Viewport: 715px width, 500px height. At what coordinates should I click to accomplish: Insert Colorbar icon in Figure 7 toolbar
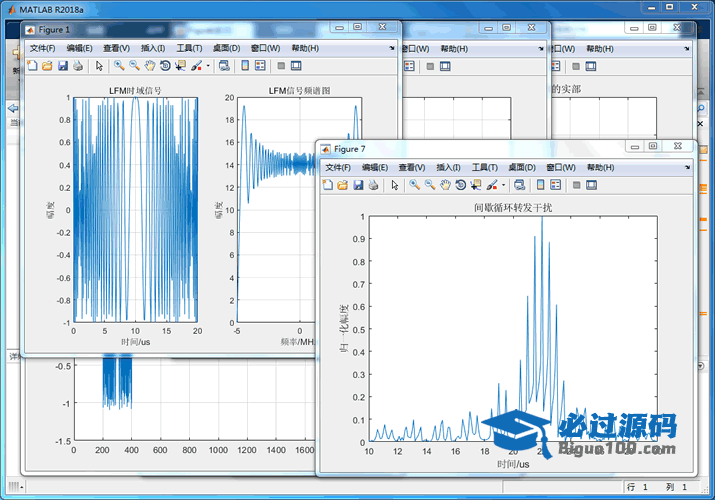pos(540,185)
